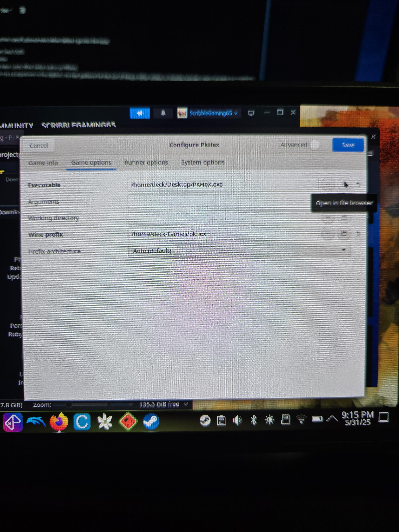Click browse button for Executable path
The image size is (399, 532).
click(x=328, y=184)
